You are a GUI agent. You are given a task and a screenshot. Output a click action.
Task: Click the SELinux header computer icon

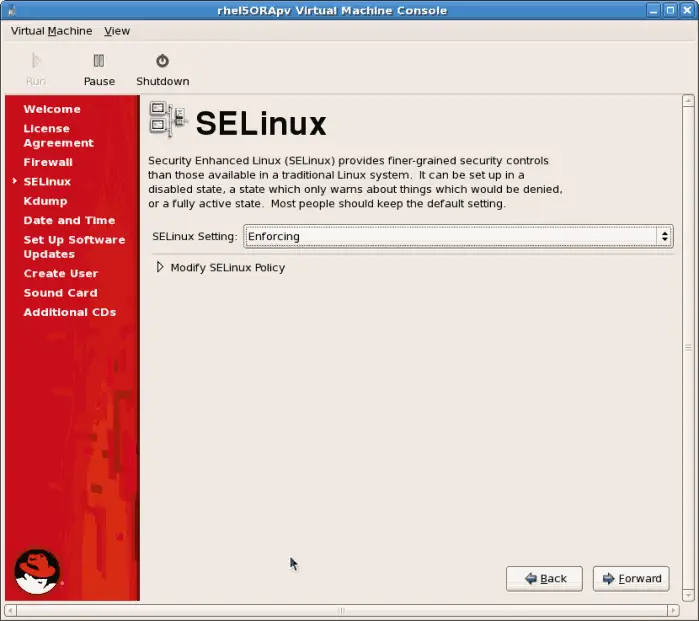point(167,120)
